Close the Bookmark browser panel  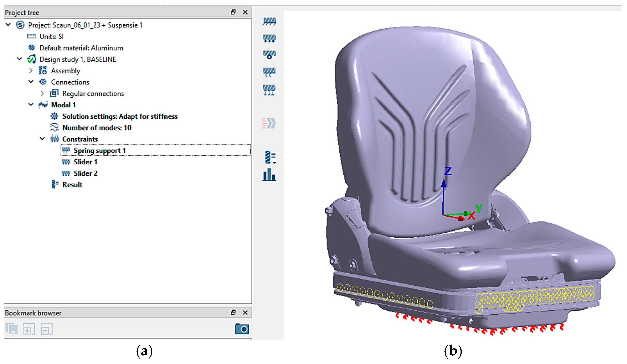click(x=245, y=313)
